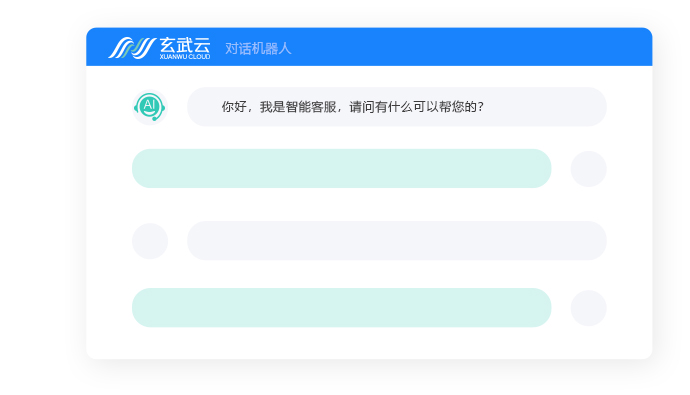Click the '智能客服' words in the greeting
This screenshot has height=395, width=690.
point(311,107)
